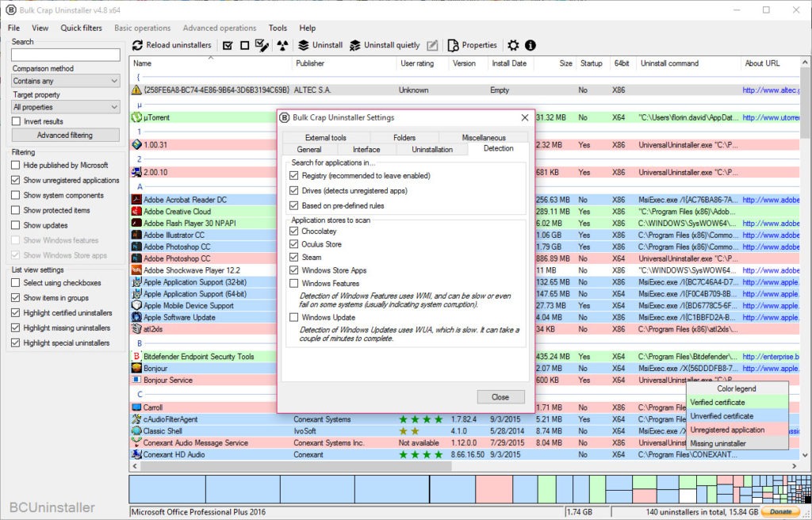Image resolution: width=812 pixels, height=520 pixels.
Task: Enable Windows Features detection checkbox
Action: [x=294, y=283]
